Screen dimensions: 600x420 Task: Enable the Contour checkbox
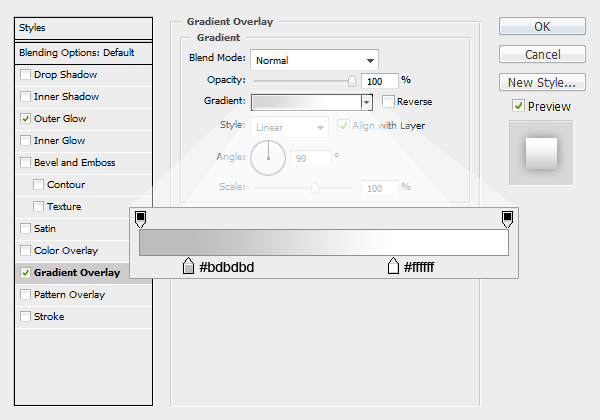38,184
